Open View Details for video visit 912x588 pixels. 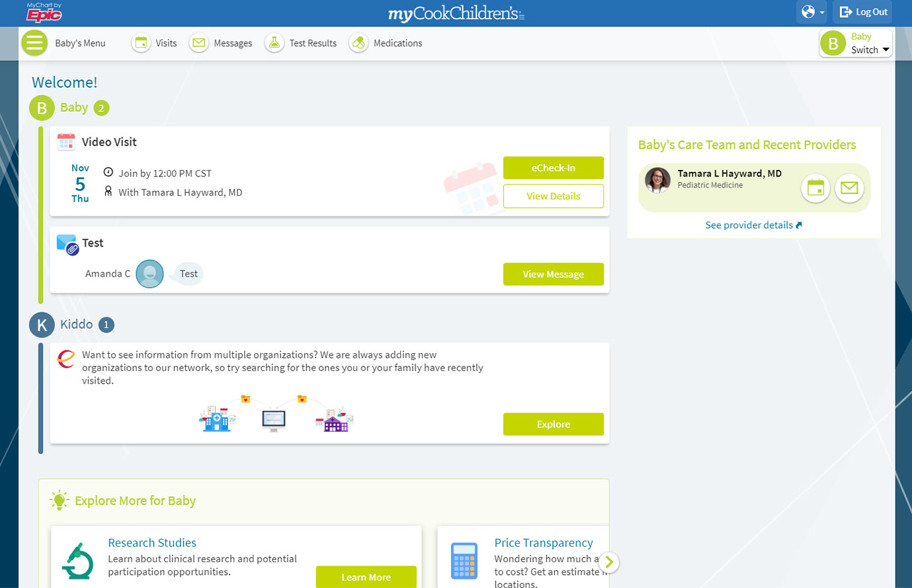tap(553, 196)
